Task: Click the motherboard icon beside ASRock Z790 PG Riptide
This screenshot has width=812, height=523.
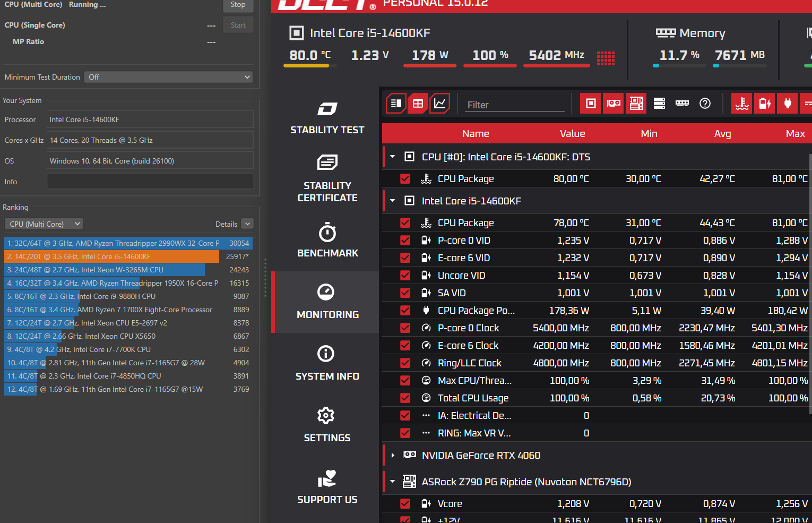Action: pyautogui.click(x=409, y=482)
